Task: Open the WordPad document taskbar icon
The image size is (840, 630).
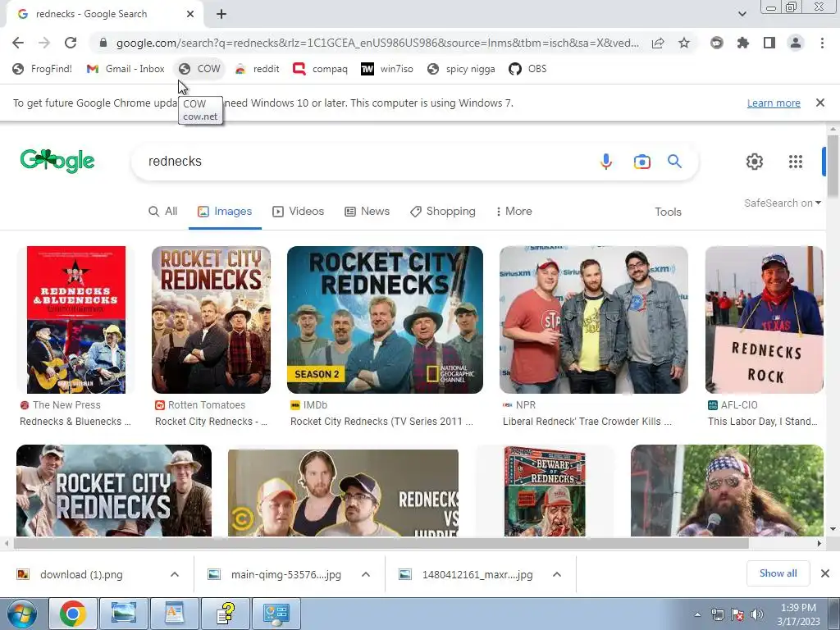Action: point(175,614)
